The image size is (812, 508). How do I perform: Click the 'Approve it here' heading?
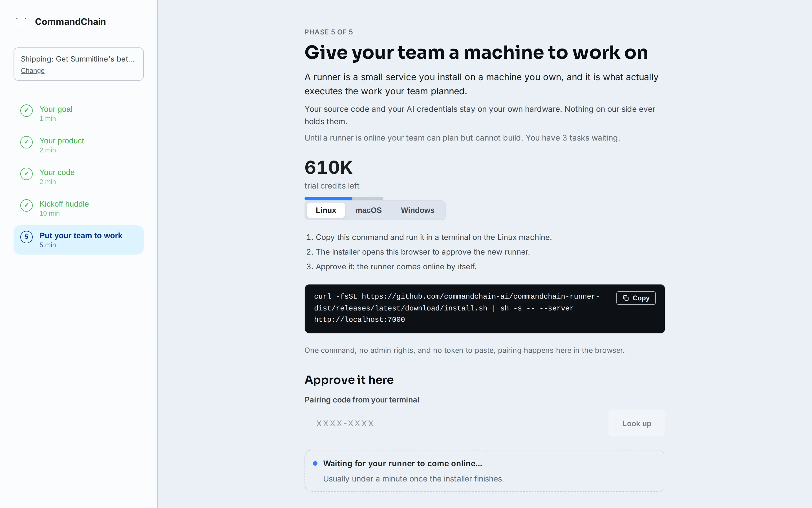click(349, 380)
